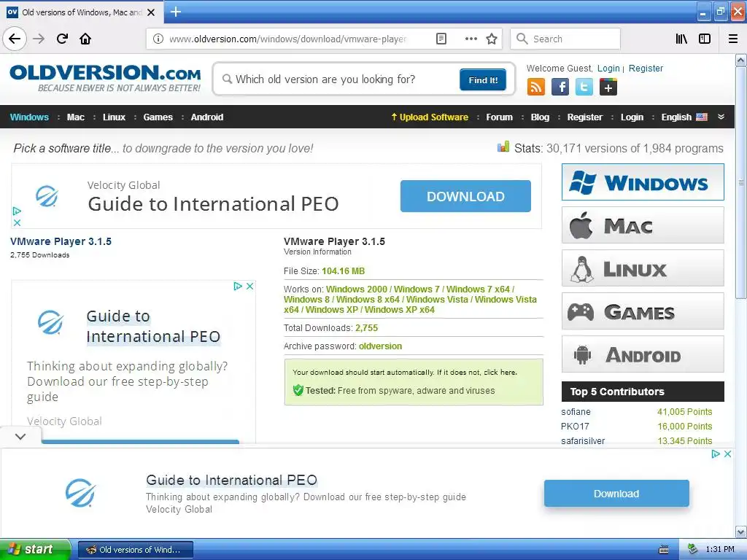
Task: Expand the navigation bar double-chevron
Action: 721,117
